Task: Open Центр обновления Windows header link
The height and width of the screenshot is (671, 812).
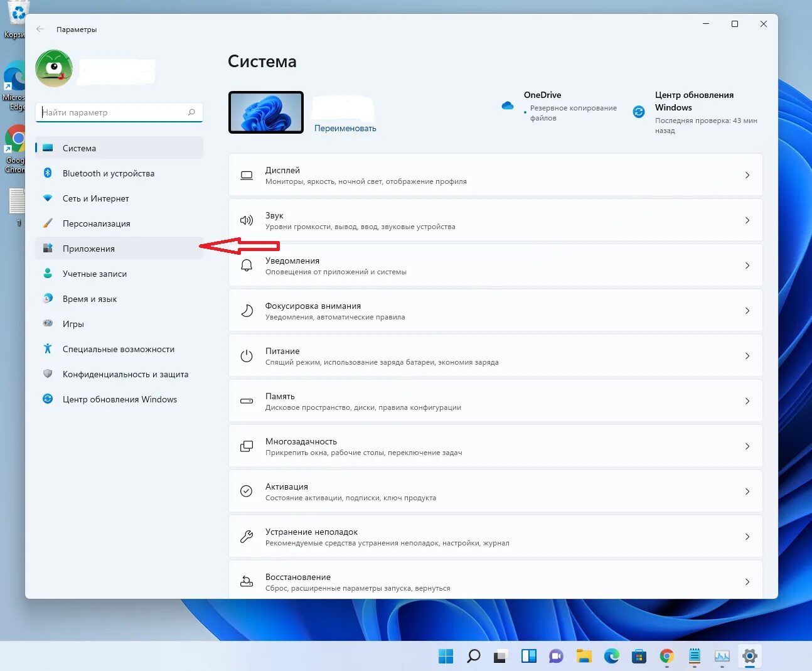Action: click(x=694, y=101)
